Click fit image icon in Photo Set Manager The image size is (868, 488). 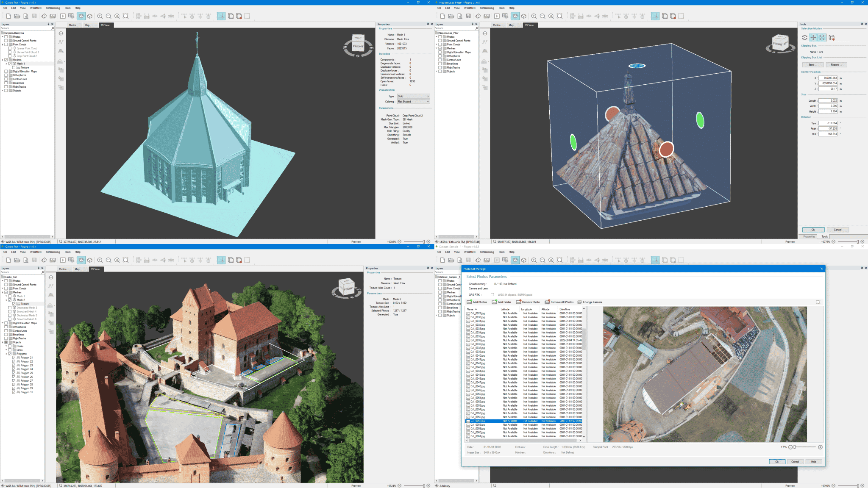pyautogui.click(x=818, y=302)
